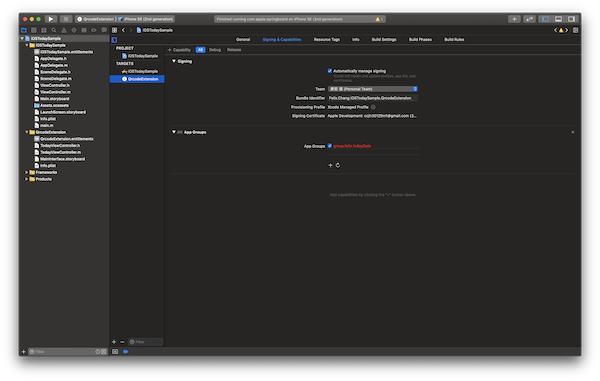
Task: Click the + Capability button
Action: [x=179, y=50]
